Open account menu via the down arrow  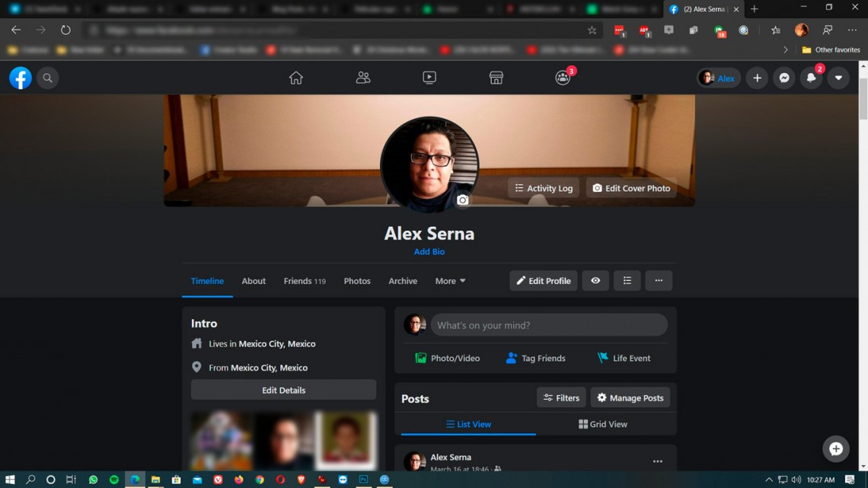(x=838, y=78)
